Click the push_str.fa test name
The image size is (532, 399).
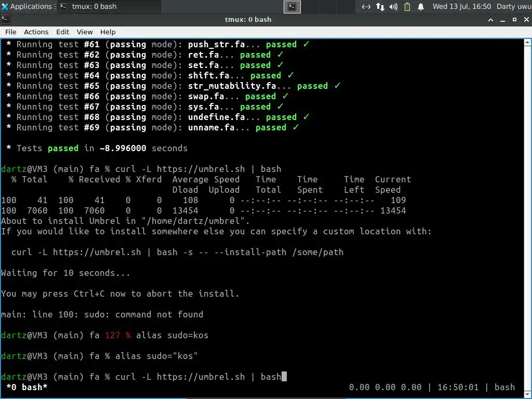216,45
